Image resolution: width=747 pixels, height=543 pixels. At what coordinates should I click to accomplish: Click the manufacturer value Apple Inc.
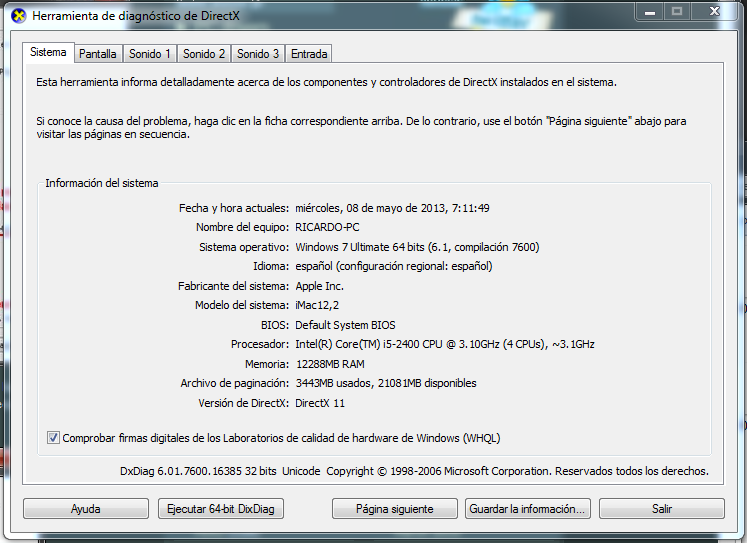coord(319,286)
